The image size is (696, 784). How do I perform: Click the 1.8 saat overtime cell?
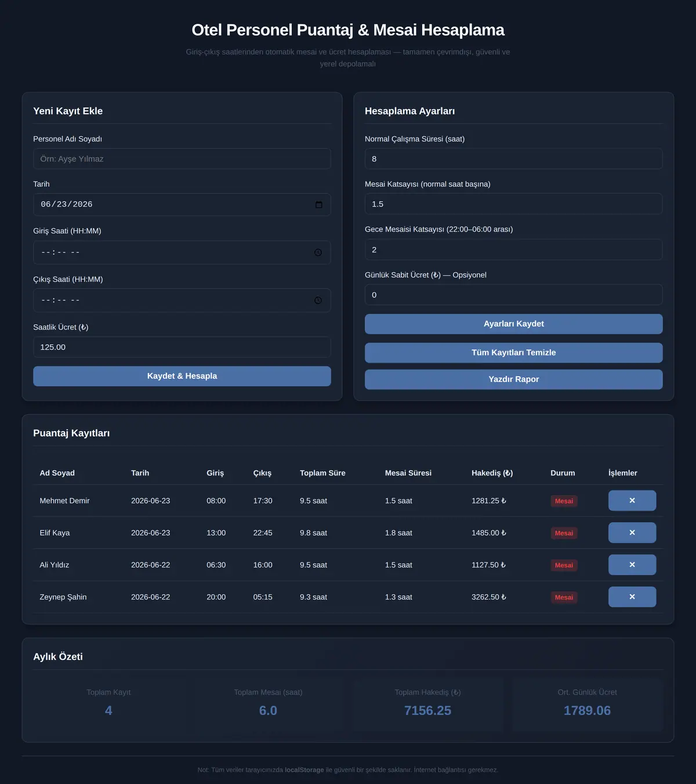click(x=398, y=533)
